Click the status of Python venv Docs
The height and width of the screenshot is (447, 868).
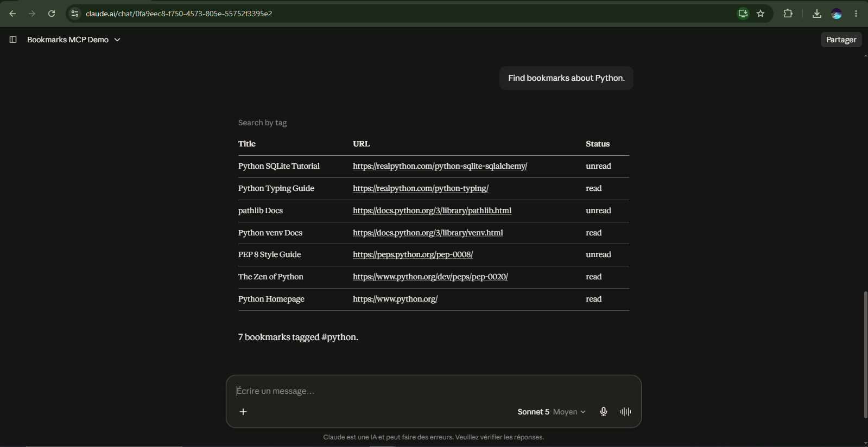pyautogui.click(x=594, y=233)
